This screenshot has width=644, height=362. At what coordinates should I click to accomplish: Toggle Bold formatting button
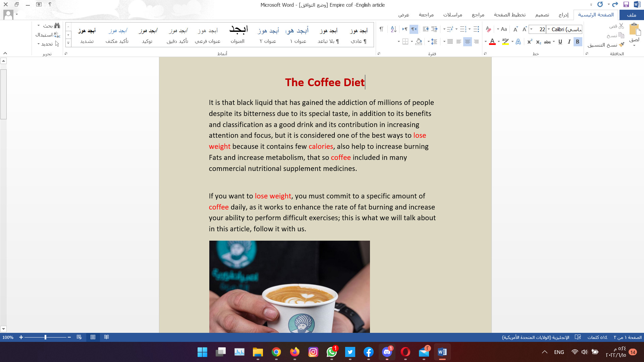(x=578, y=42)
